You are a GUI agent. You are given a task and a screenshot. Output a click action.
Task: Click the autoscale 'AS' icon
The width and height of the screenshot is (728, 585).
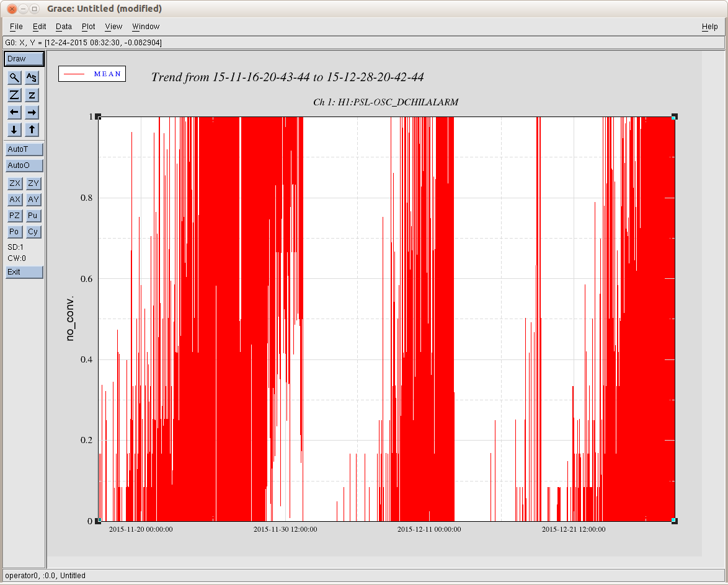tap(32, 77)
